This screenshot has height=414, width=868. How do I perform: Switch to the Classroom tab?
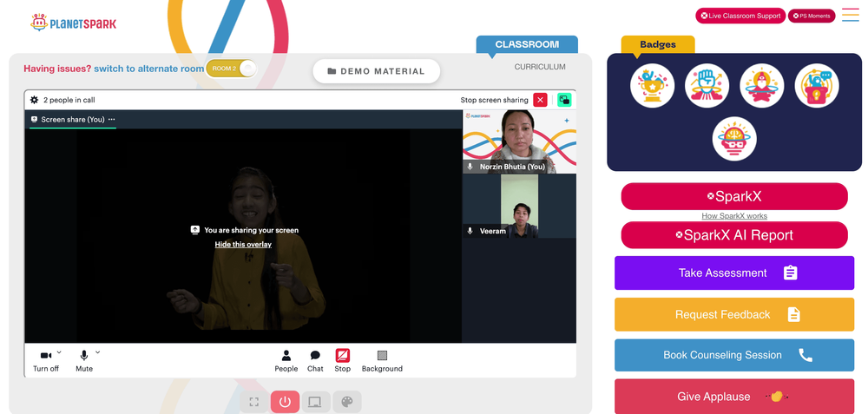tap(527, 44)
